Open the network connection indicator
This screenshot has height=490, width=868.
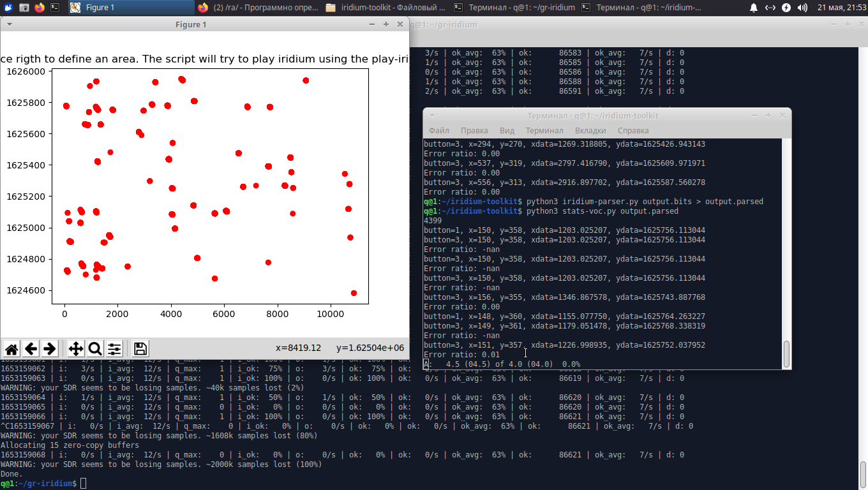(x=770, y=8)
